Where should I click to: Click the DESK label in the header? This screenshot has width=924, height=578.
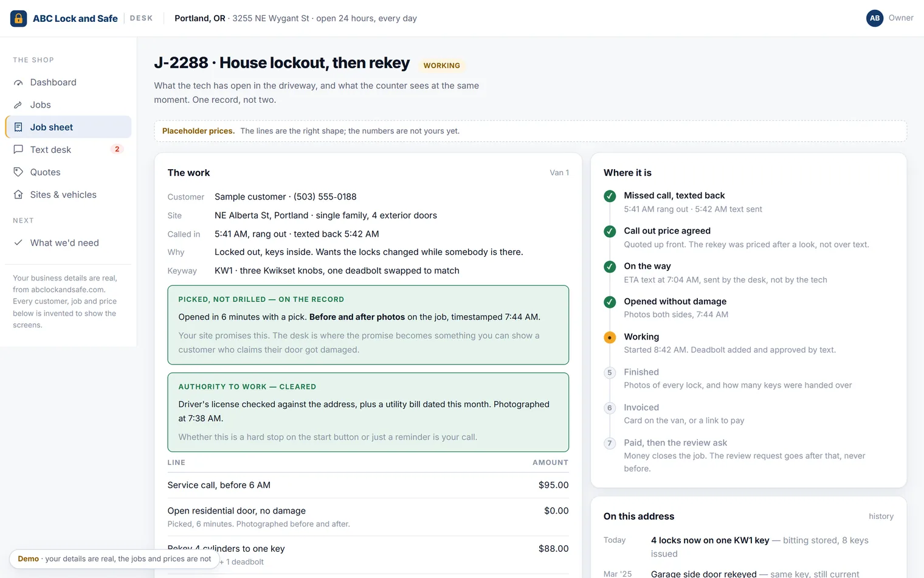tap(141, 18)
